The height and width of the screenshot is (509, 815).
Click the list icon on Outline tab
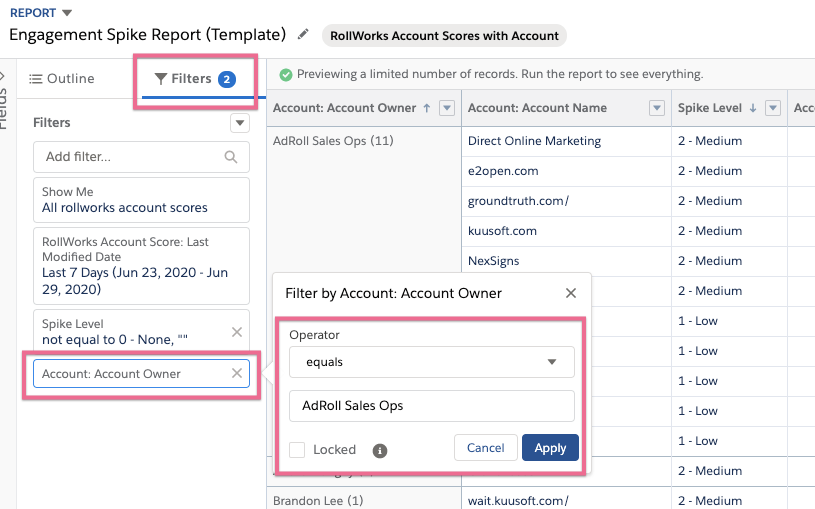pyautogui.click(x=35, y=79)
